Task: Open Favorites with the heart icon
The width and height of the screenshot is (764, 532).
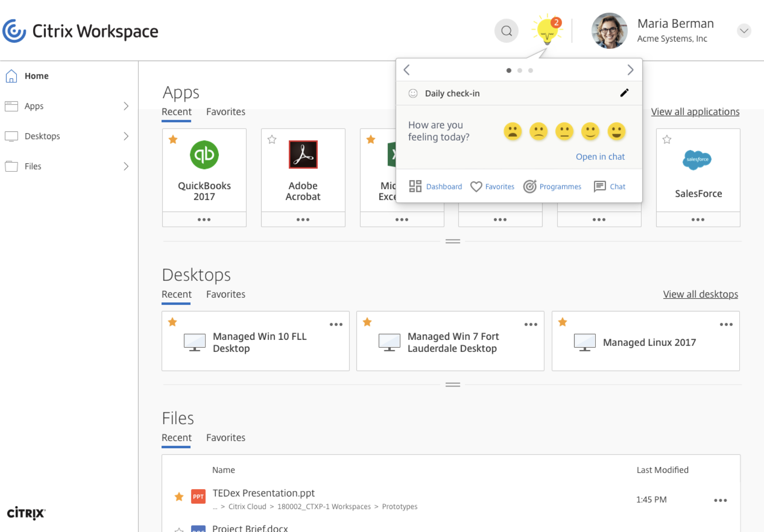Action: coord(492,186)
